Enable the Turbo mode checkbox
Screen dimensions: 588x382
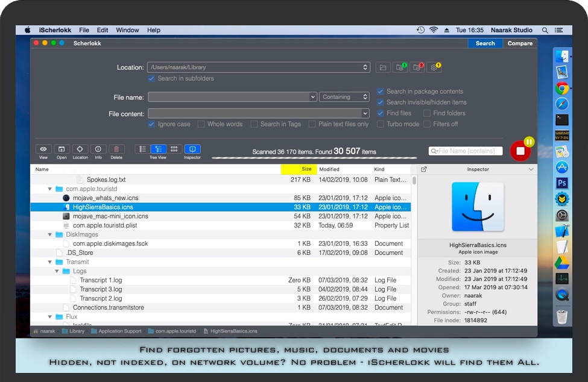tap(381, 124)
